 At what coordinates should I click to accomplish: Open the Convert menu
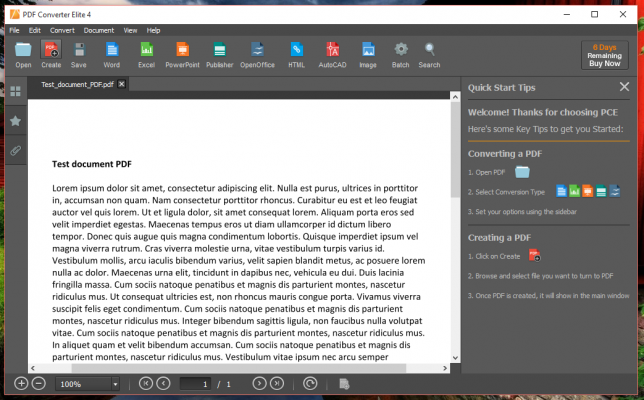pyautogui.click(x=62, y=30)
